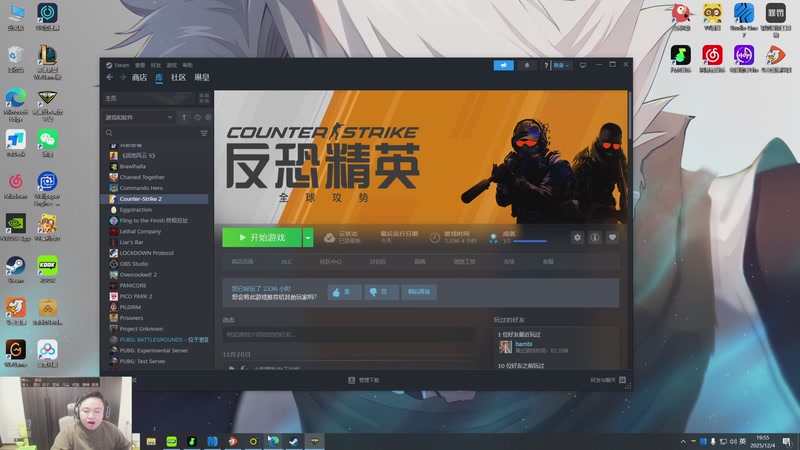Open the 查看 menu
Image resolution: width=800 pixels, height=450 pixels.
[x=140, y=65]
